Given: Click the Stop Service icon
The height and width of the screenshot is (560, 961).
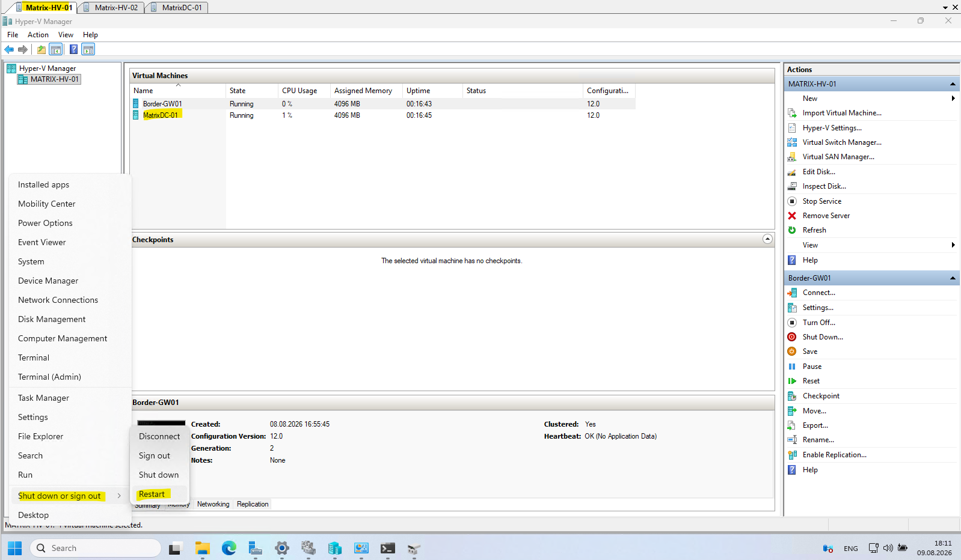Looking at the screenshot, I should click(792, 201).
